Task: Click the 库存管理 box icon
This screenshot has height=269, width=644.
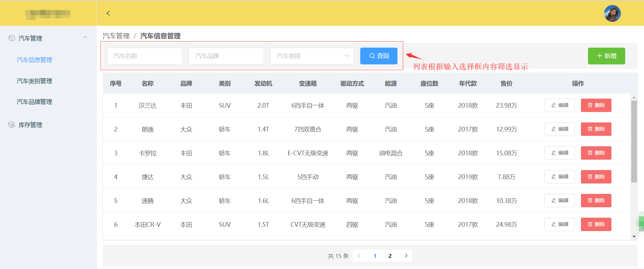Action: tap(12, 125)
